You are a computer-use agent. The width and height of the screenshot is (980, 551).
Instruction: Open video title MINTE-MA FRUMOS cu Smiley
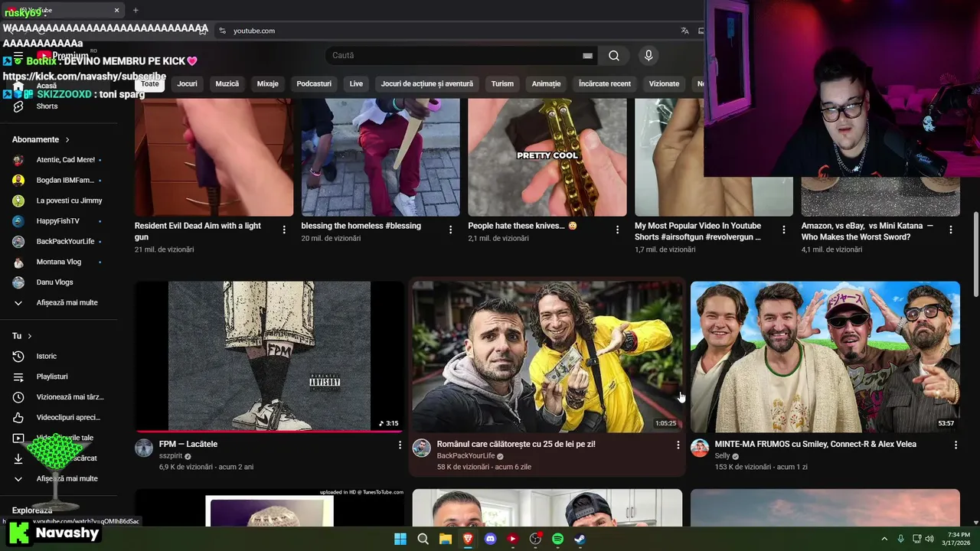click(815, 444)
